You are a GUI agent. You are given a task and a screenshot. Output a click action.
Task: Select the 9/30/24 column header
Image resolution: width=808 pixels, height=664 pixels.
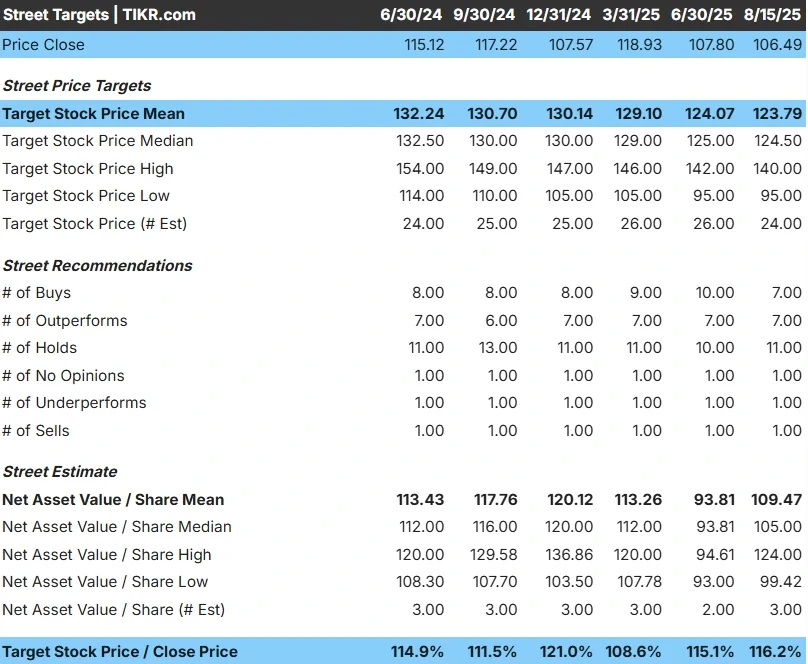484,14
